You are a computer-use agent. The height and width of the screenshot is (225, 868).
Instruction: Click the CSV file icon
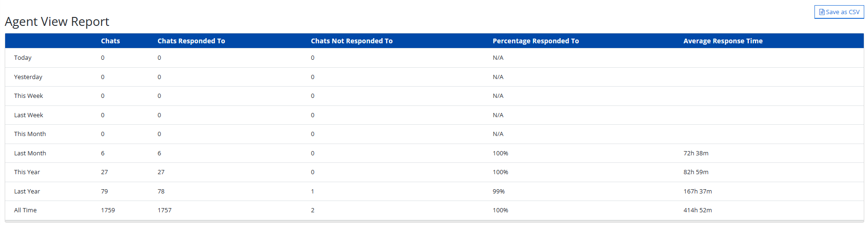(x=822, y=12)
